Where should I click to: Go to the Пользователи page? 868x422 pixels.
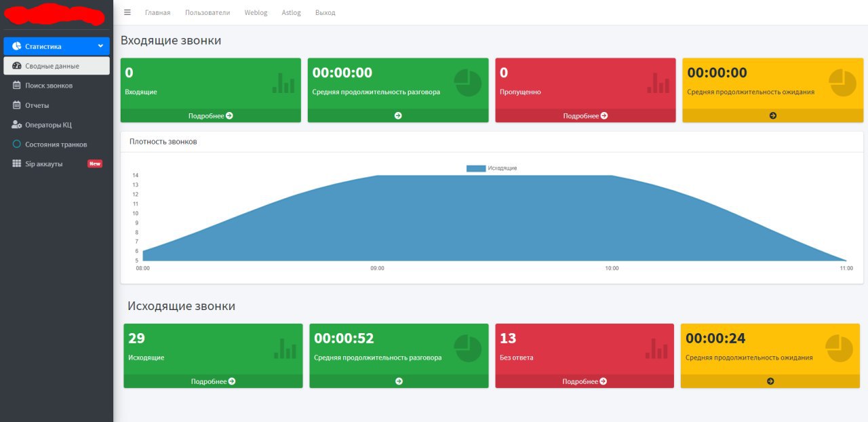(x=207, y=13)
